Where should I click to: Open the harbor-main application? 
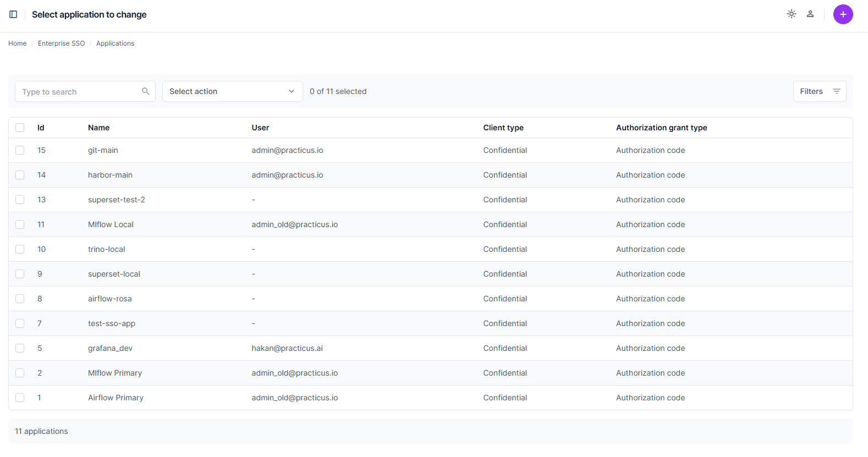[x=110, y=175]
